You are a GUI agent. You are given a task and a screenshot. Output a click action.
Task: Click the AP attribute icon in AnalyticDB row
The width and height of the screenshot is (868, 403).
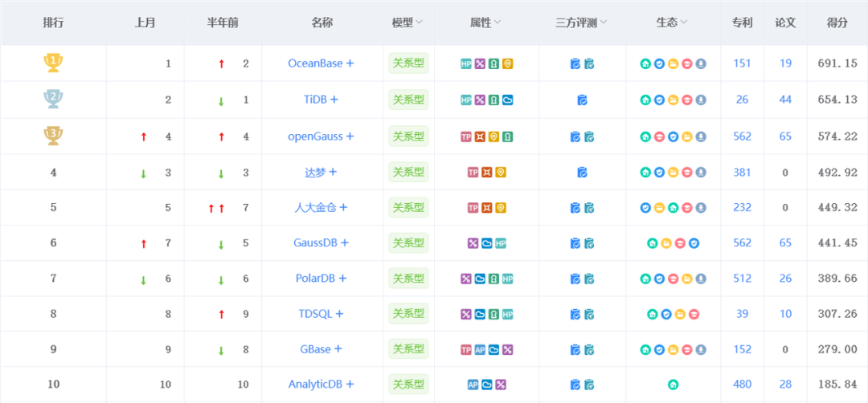coord(473,385)
